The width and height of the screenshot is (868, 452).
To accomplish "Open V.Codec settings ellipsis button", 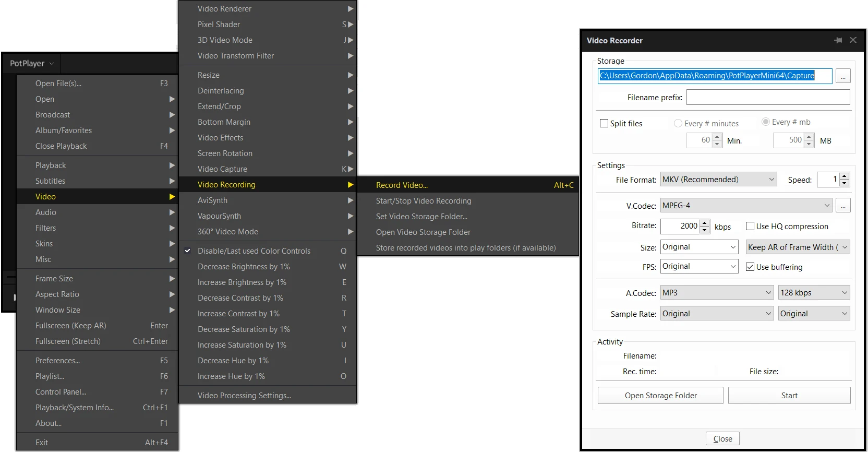I will 843,206.
